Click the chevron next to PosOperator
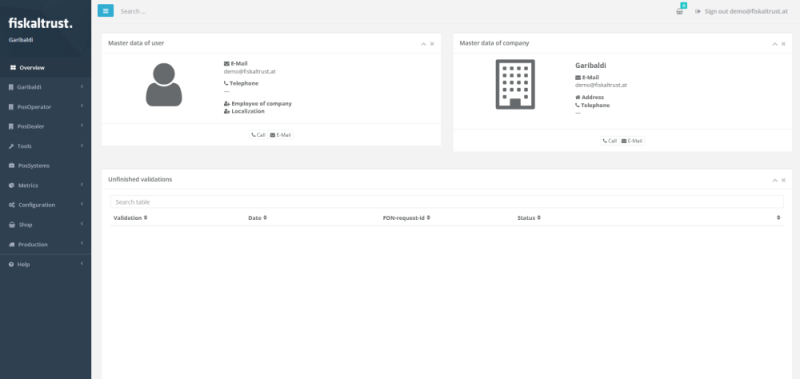Screen dimensions: 800x379 (82, 106)
